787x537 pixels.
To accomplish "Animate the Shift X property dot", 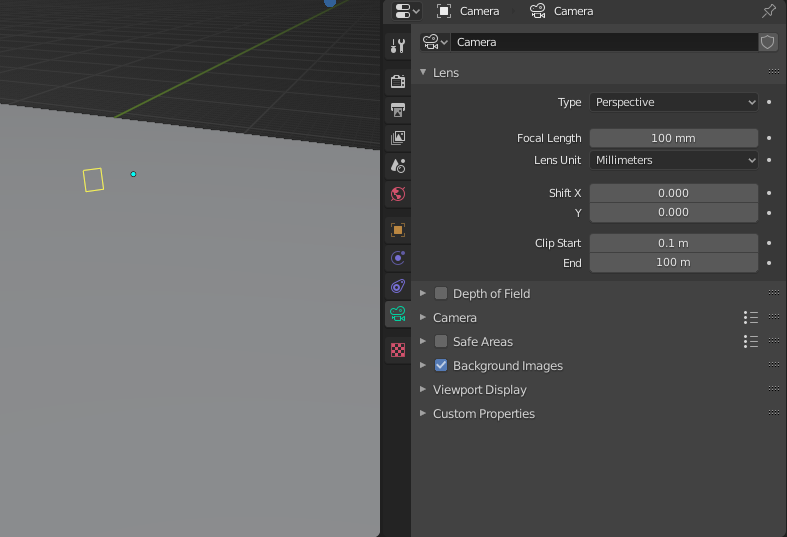I will pyautogui.click(x=769, y=193).
